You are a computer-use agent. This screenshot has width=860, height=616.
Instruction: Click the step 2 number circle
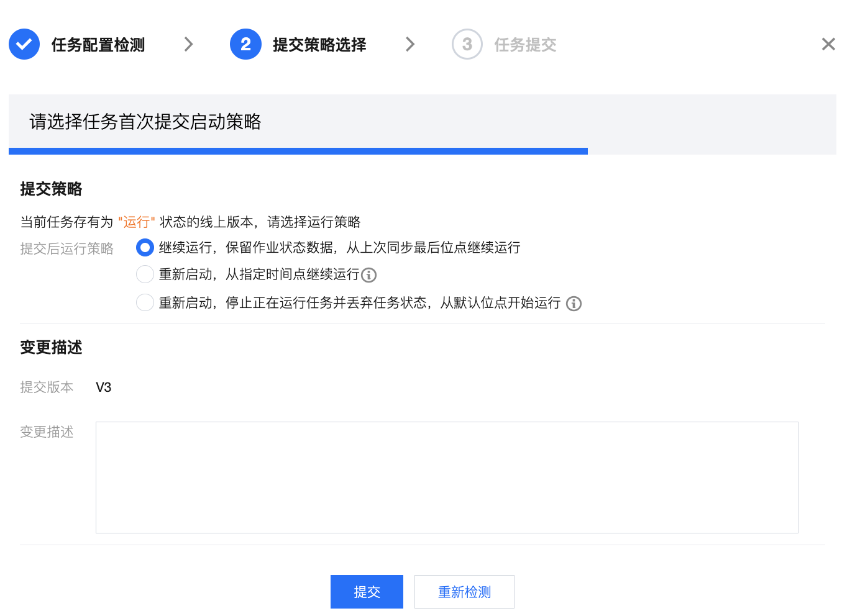(x=245, y=44)
